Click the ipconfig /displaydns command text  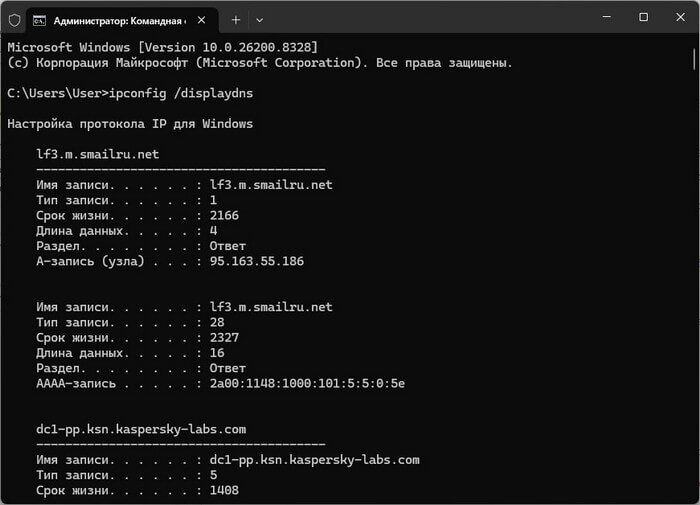click(x=181, y=93)
